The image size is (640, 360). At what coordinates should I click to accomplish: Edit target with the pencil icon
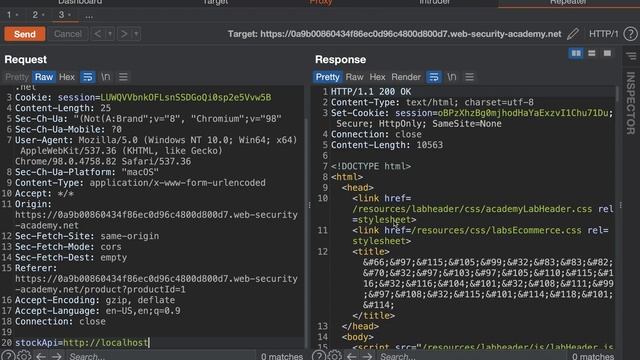click(x=573, y=34)
